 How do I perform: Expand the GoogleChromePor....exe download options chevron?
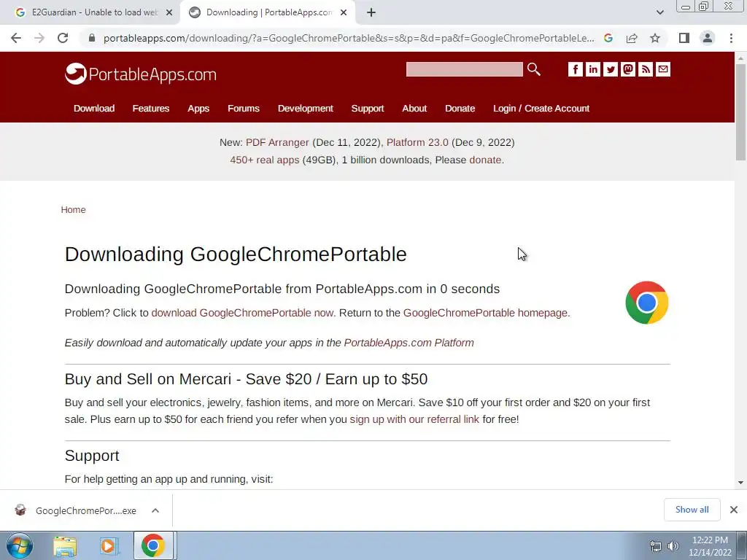point(155,510)
